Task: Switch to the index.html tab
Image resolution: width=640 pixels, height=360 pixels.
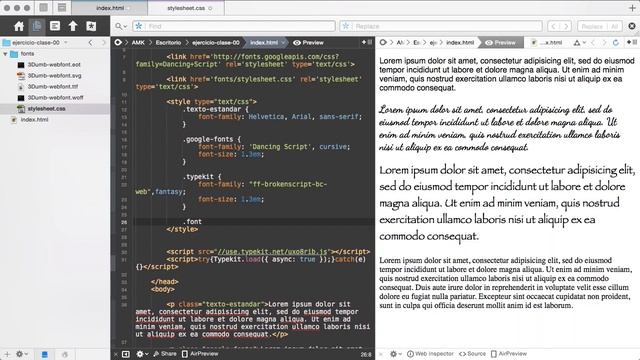Action: (x=109, y=8)
